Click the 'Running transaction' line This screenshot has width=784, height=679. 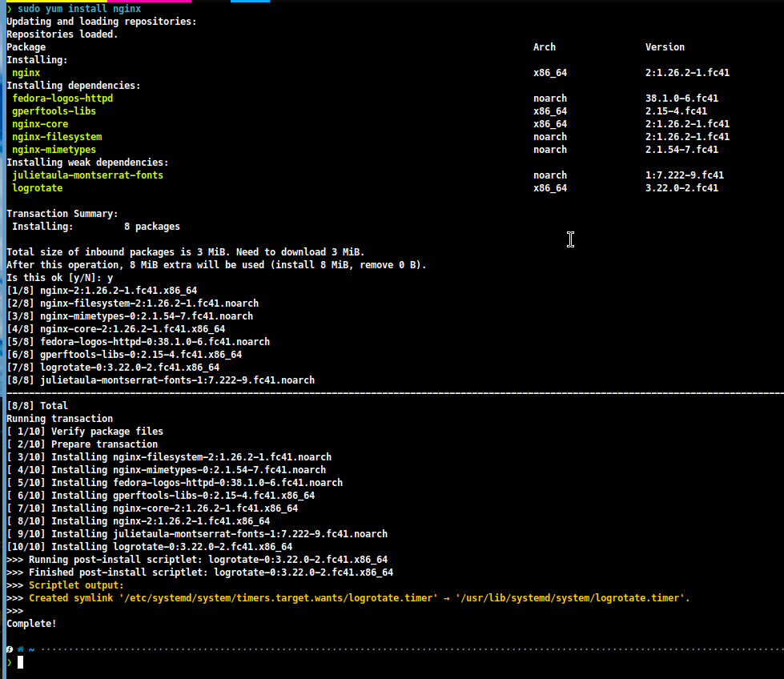(x=59, y=419)
